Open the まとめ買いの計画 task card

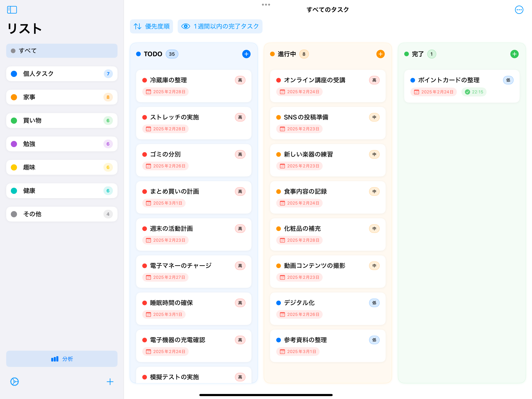(x=194, y=197)
